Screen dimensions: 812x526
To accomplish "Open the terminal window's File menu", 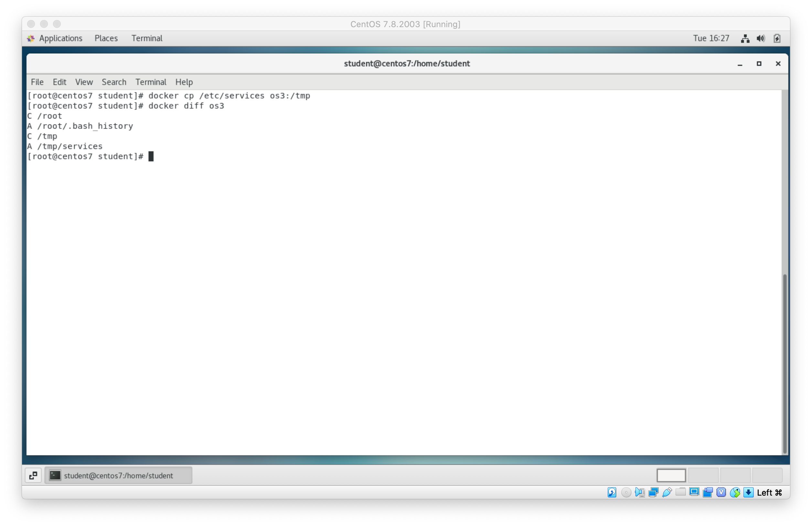I will 37,82.
